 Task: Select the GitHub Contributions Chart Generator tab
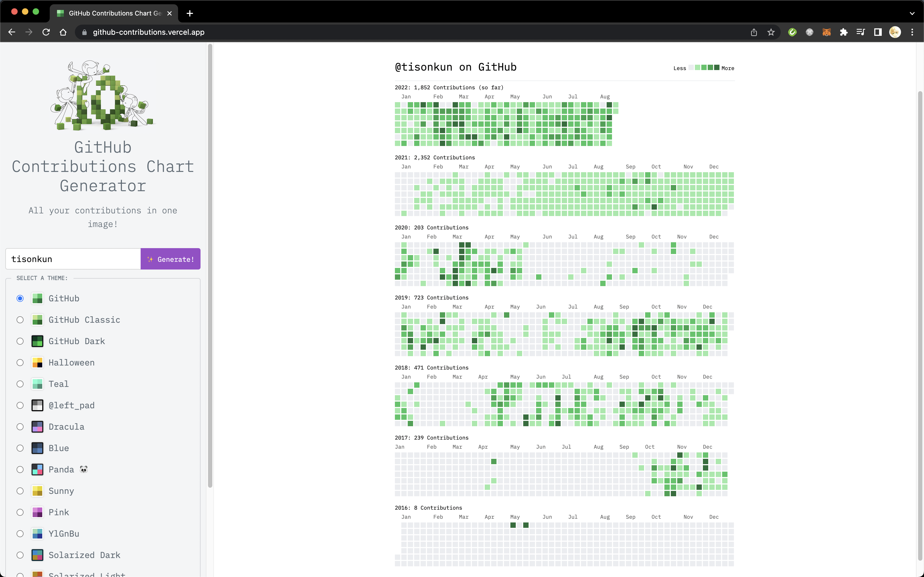pyautogui.click(x=114, y=13)
